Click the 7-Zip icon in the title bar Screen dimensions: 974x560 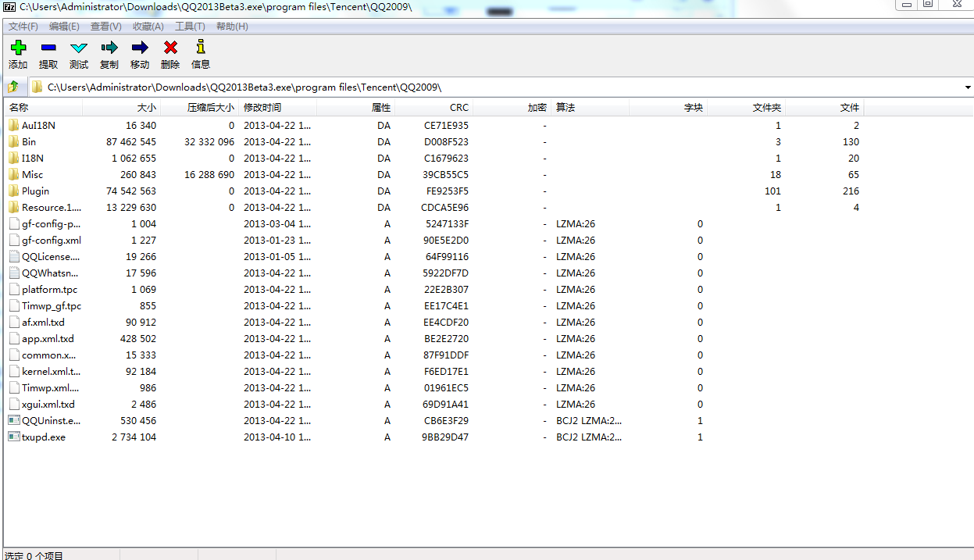tap(10, 5)
